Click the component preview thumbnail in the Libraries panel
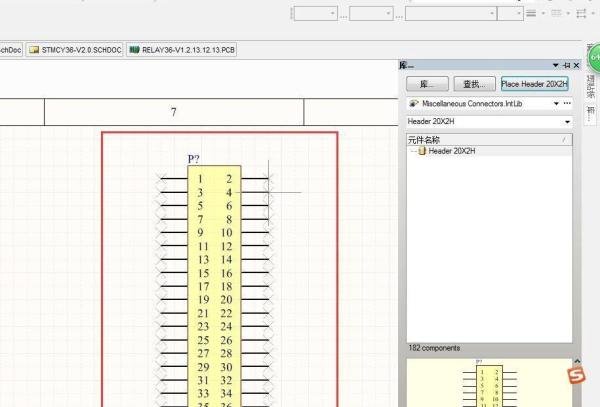Screen dimensions: 600x407 [x=490, y=383]
